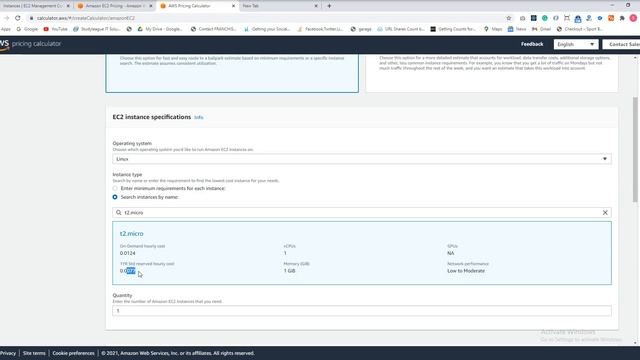Viewport: 640px width, 360px height.
Task: Open the Privacy footer link
Action: point(8,353)
